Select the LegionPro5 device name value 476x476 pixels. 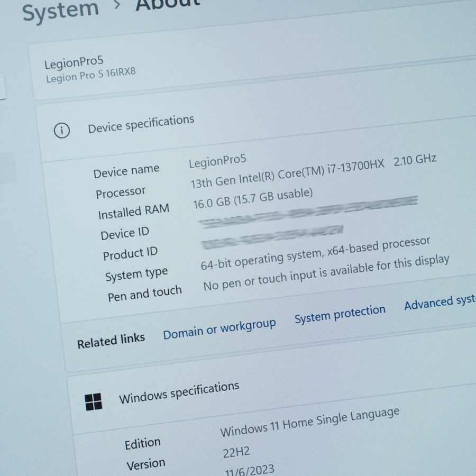217,161
